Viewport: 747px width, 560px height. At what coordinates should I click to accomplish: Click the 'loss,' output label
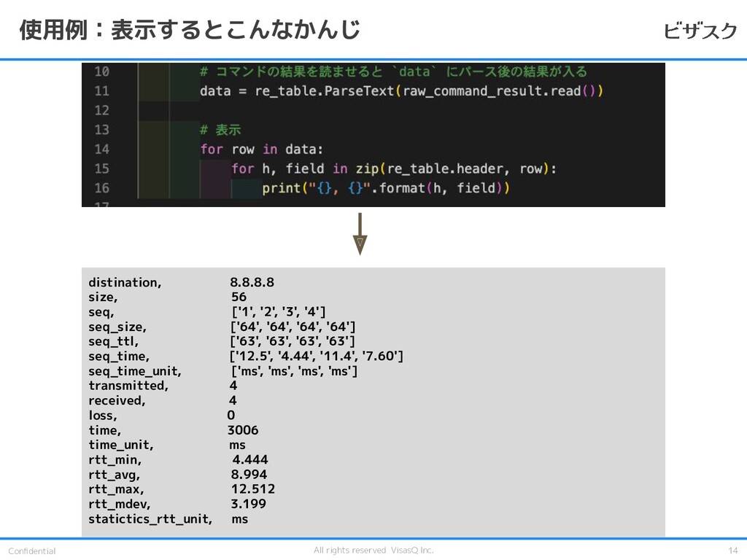pos(103,415)
